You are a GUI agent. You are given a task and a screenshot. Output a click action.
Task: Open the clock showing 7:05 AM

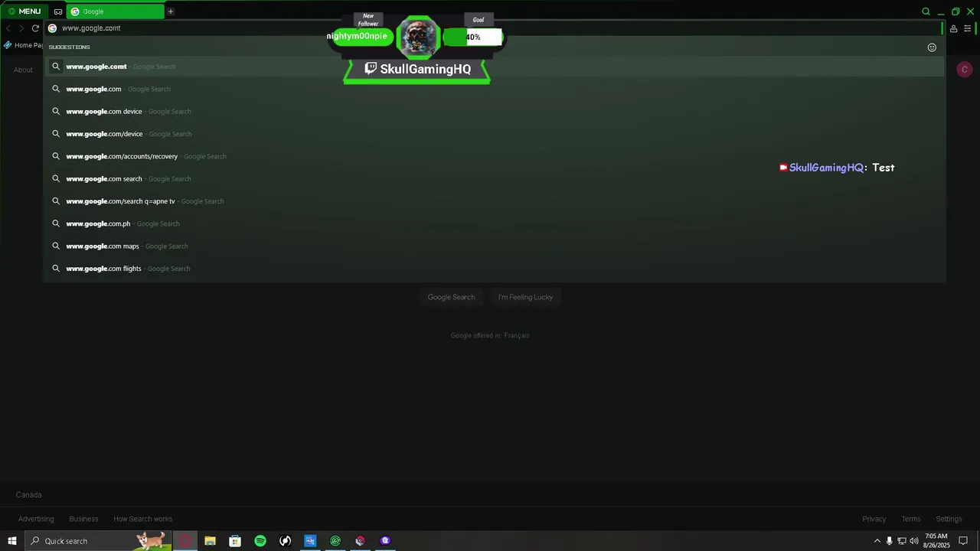[936, 541]
